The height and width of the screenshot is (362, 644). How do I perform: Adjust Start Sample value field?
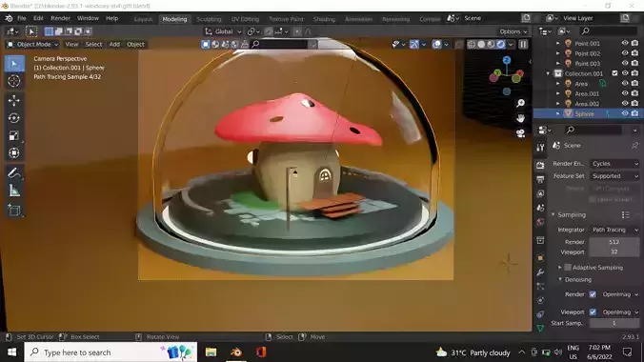pyautogui.click(x=614, y=323)
